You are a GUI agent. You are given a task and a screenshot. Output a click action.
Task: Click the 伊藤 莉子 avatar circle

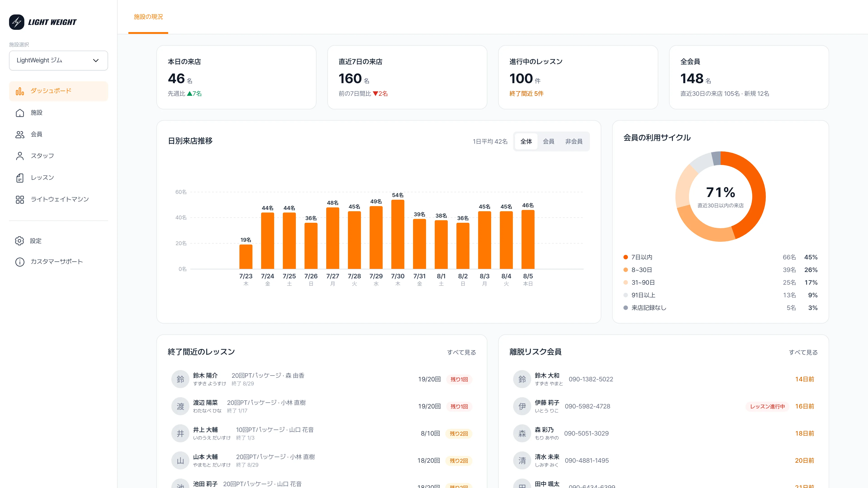coord(522,406)
